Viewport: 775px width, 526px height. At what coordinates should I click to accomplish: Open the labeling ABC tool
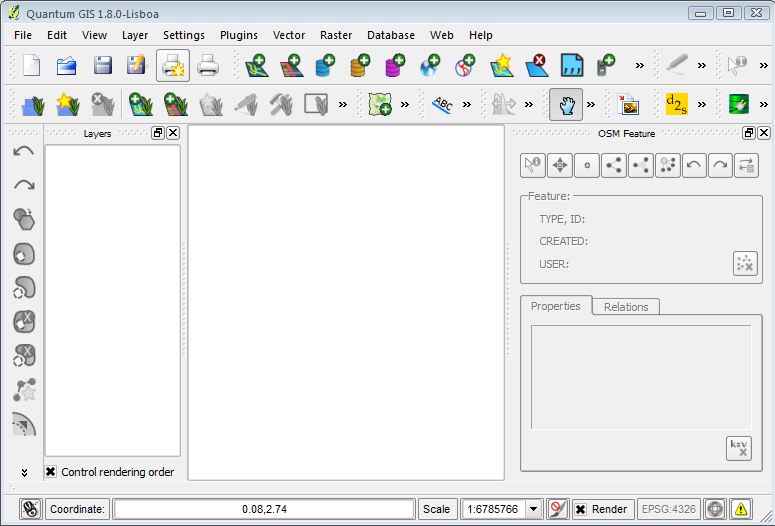(442, 104)
